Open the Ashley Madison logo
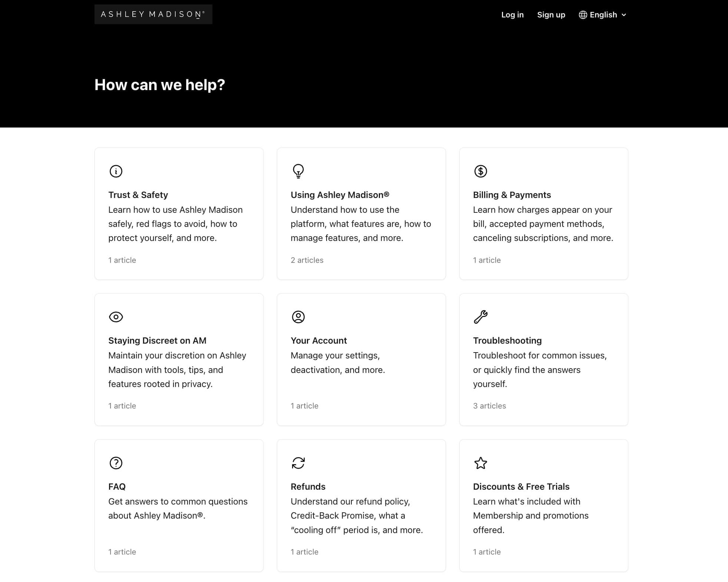 click(x=153, y=14)
